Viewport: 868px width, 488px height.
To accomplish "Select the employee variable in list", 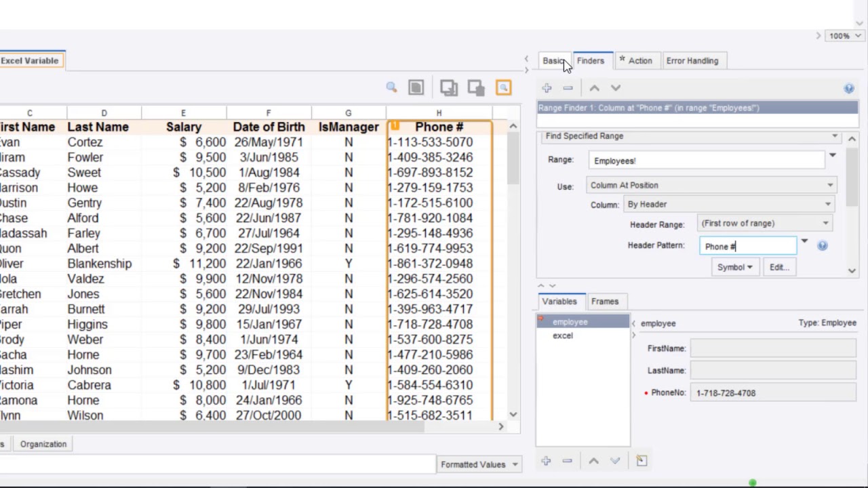I will (583, 322).
